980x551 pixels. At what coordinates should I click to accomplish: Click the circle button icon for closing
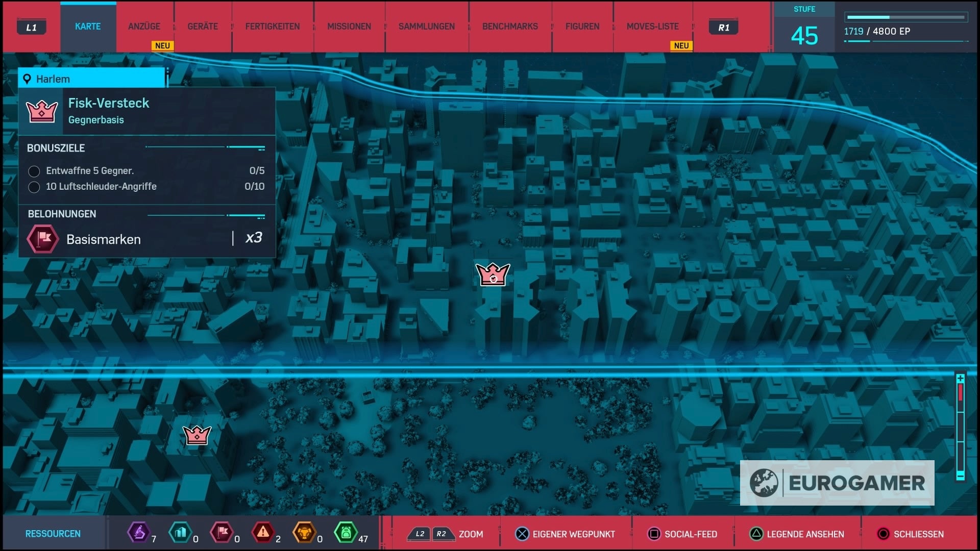pos(883,534)
